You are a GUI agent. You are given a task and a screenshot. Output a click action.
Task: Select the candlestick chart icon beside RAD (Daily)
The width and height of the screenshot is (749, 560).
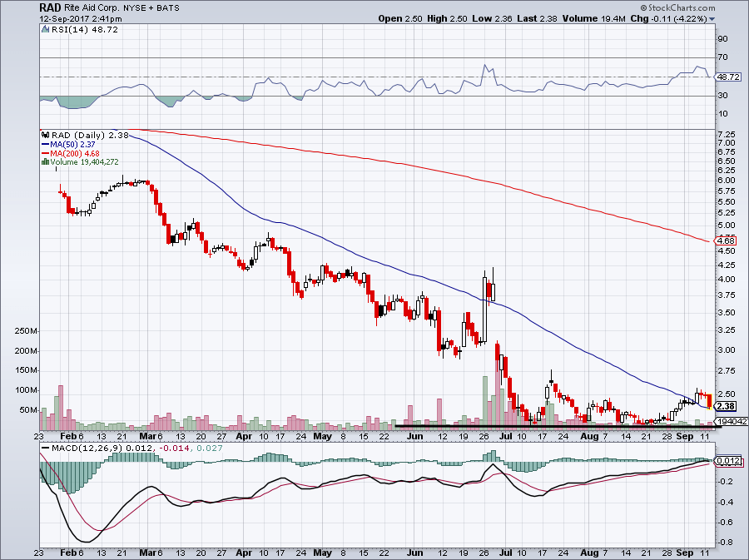45,135
